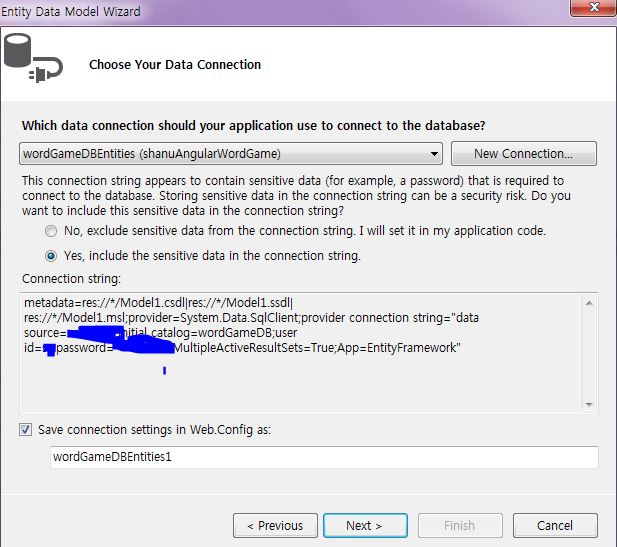617x547 pixels.
Task: Click the wordGameDBEntities1 name input field
Action: (x=324, y=457)
